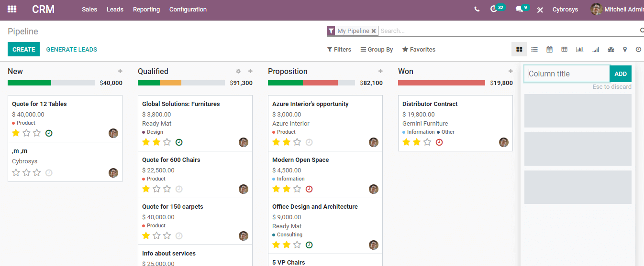
Task: Switch to Calendar view
Action: point(549,49)
